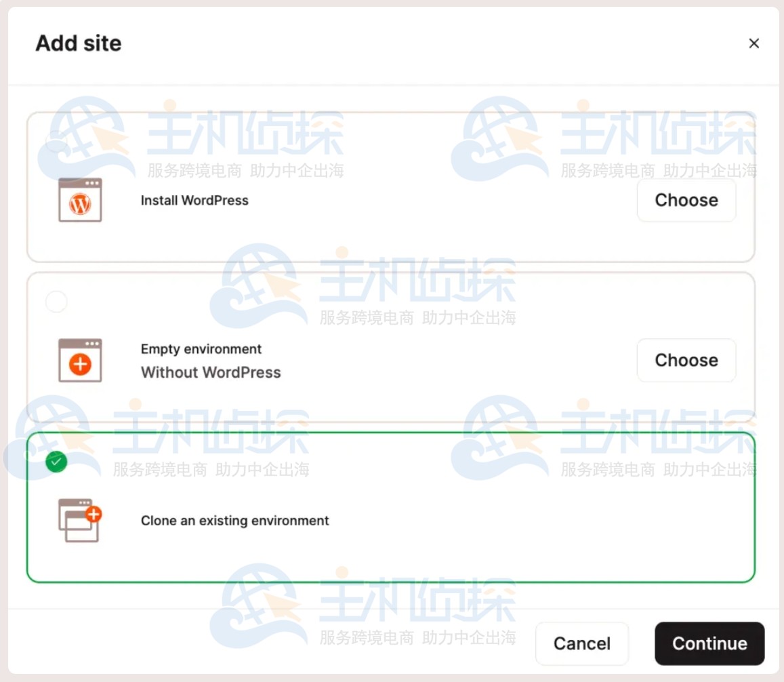Select the Install WordPress radio button

tap(56, 142)
